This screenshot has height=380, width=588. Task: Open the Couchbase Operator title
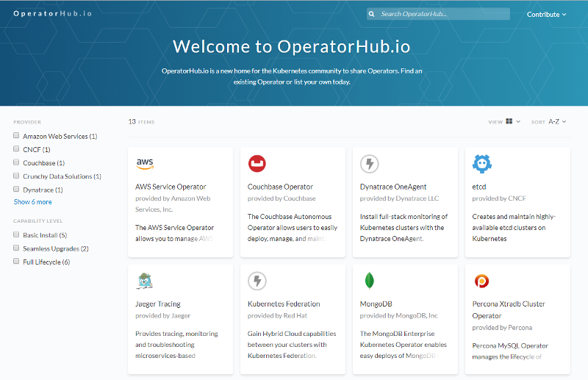click(280, 187)
